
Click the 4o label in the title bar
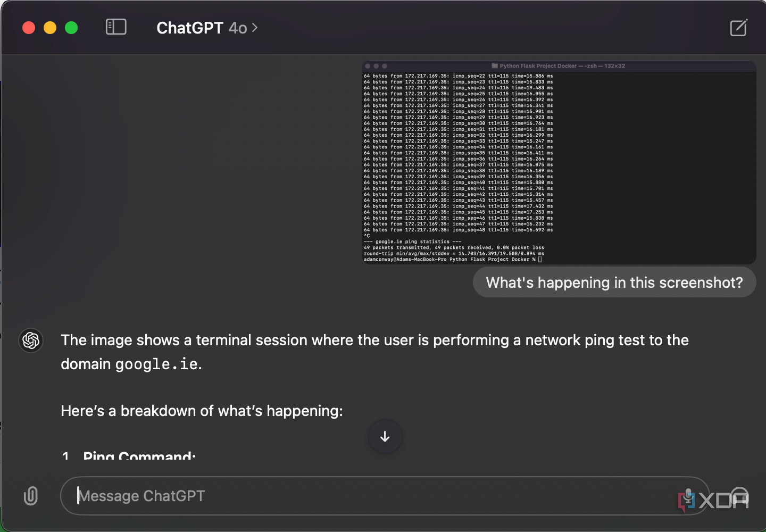point(239,28)
